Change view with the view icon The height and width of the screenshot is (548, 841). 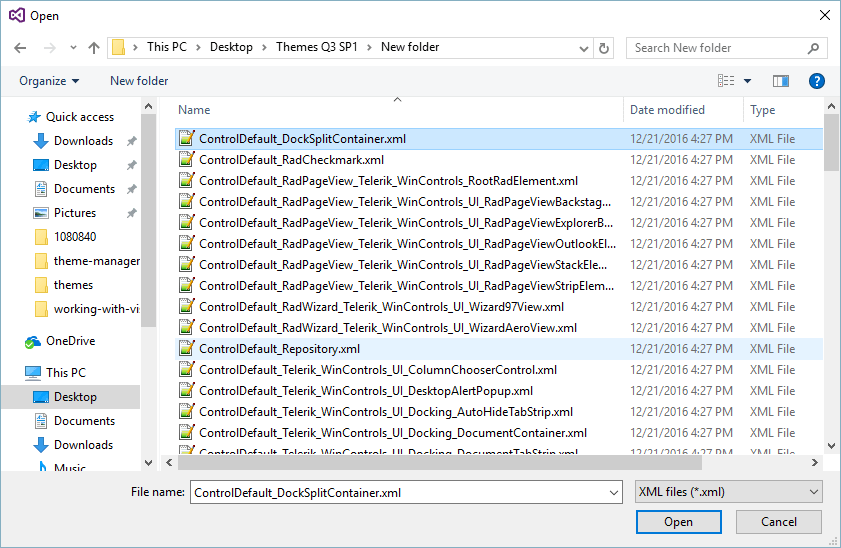pyautogui.click(x=726, y=81)
